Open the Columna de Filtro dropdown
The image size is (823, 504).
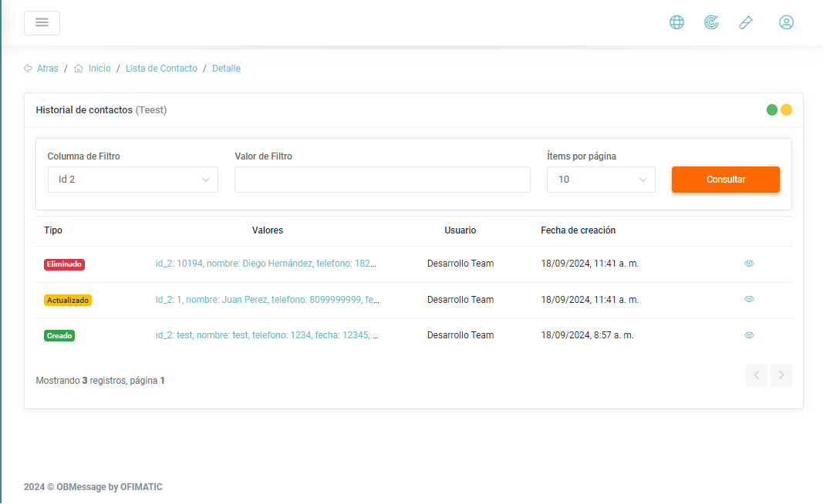point(133,180)
